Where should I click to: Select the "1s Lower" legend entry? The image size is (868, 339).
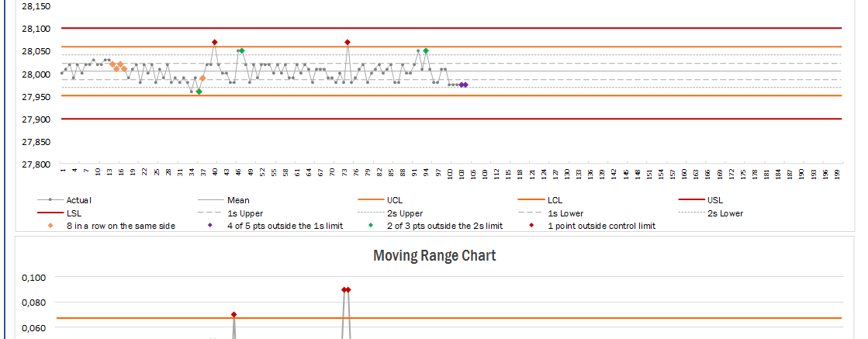(x=563, y=213)
